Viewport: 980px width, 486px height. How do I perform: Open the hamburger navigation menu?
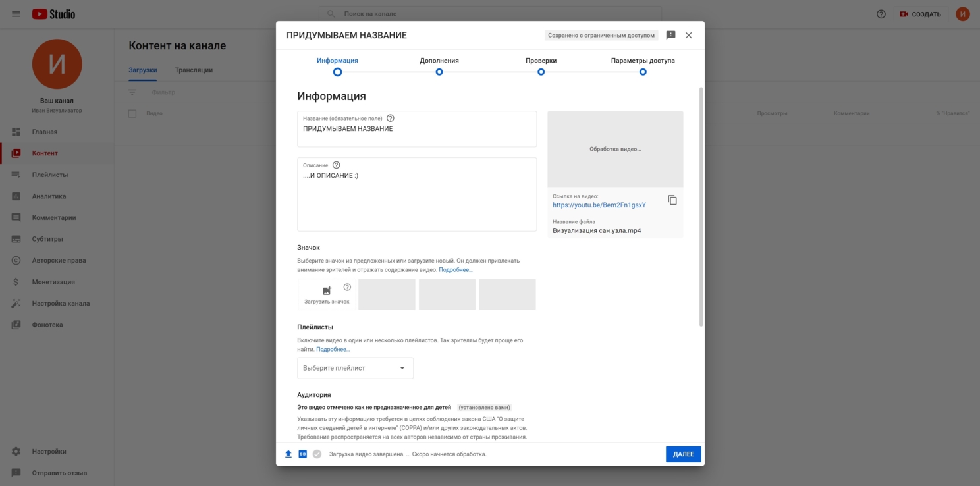point(16,14)
